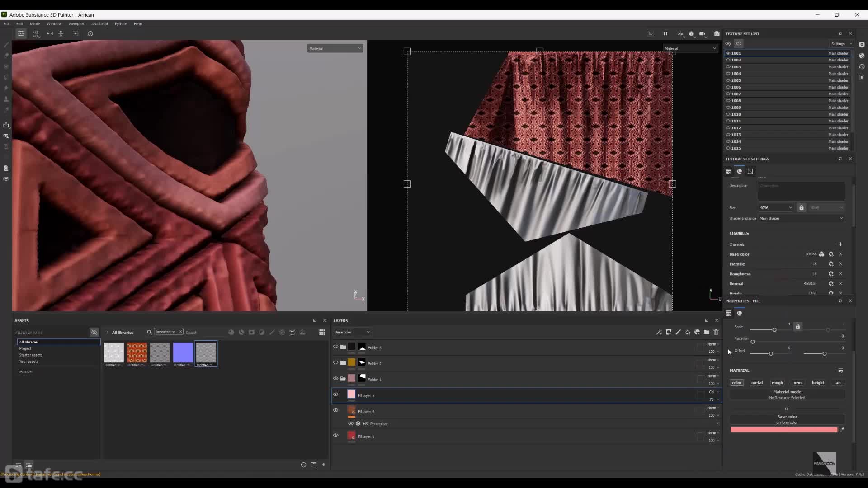Click the transform tool icon in top toolbar
The height and width of the screenshot is (488, 868).
pyautogui.click(x=21, y=33)
